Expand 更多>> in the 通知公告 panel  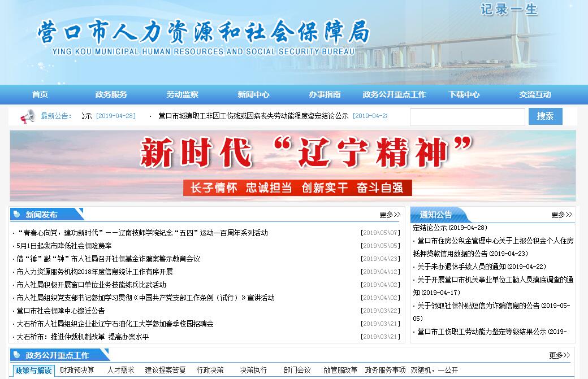tap(561, 215)
